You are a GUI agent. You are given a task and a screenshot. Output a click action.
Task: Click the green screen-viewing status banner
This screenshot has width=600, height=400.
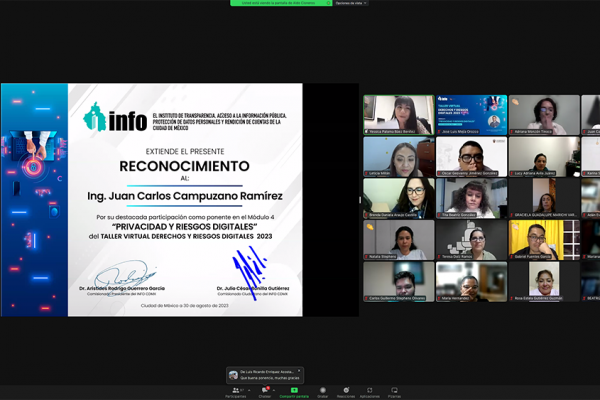281,3
